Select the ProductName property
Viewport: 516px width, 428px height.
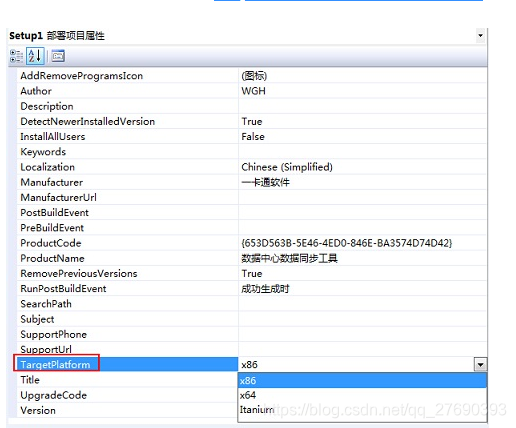point(52,258)
